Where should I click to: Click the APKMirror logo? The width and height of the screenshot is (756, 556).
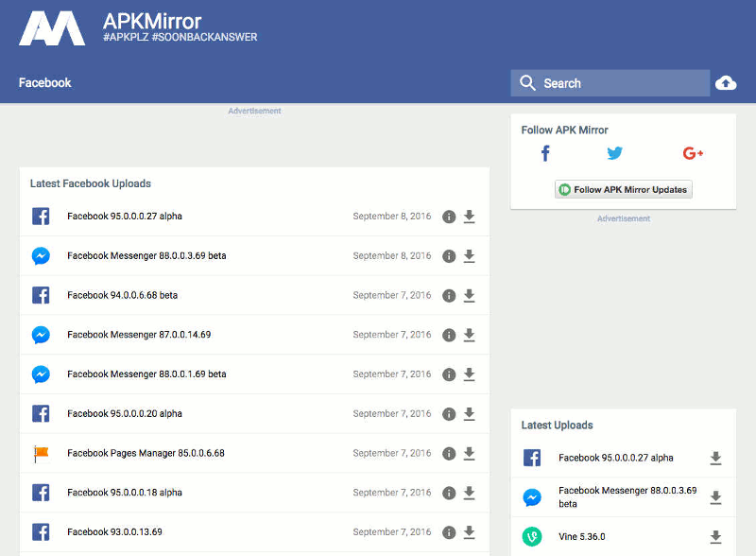[52, 28]
